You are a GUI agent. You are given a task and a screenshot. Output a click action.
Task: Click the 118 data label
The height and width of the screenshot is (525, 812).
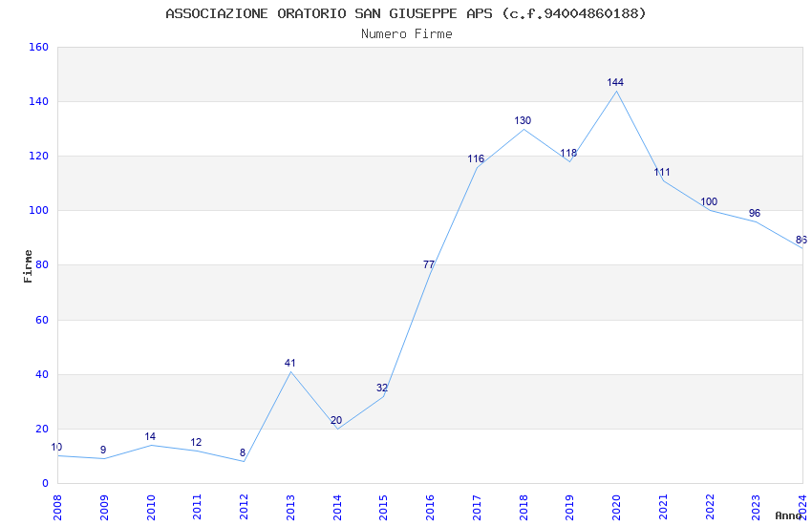pyautogui.click(x=568, y=153)
